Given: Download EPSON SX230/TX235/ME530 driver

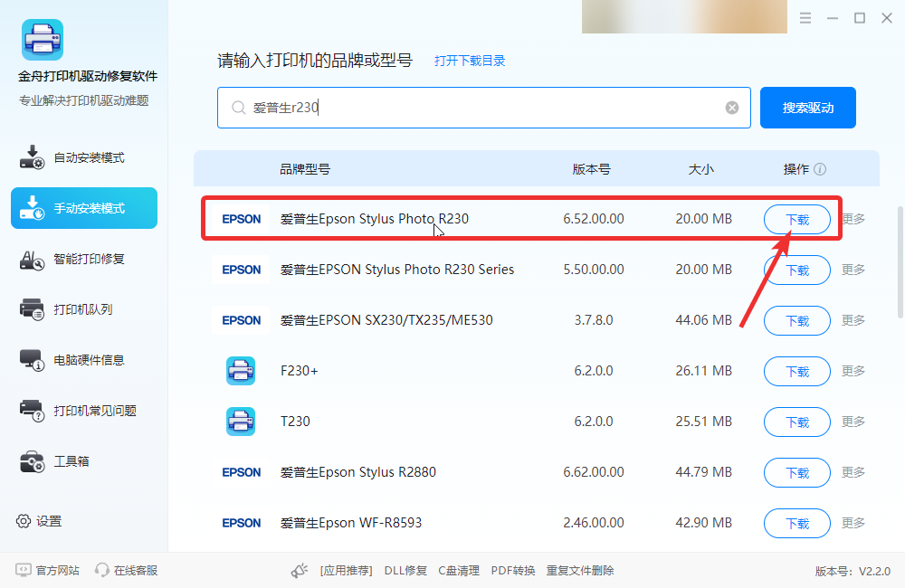Looking at the screenshot, I should coord(797,321).
